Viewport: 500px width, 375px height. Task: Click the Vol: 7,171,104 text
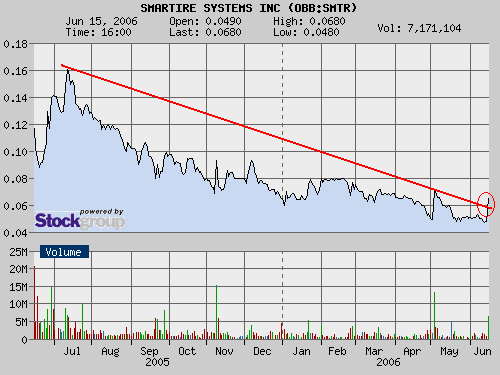click(419, 28)
